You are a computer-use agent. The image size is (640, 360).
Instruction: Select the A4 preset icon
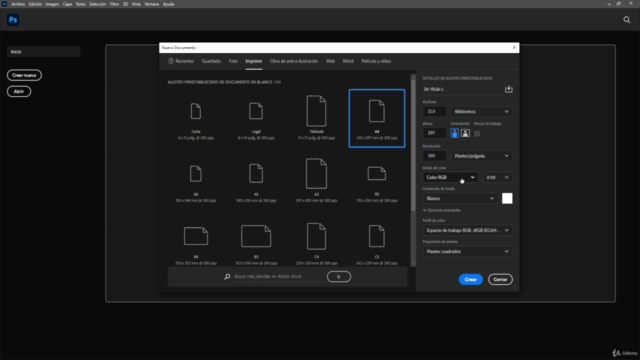(x=377, y=111)
